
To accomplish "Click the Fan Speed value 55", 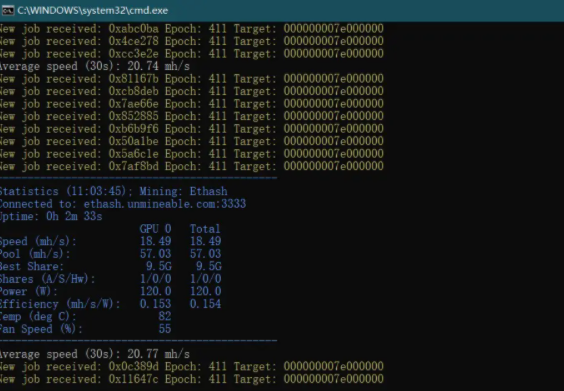I will tap(165, 329).
